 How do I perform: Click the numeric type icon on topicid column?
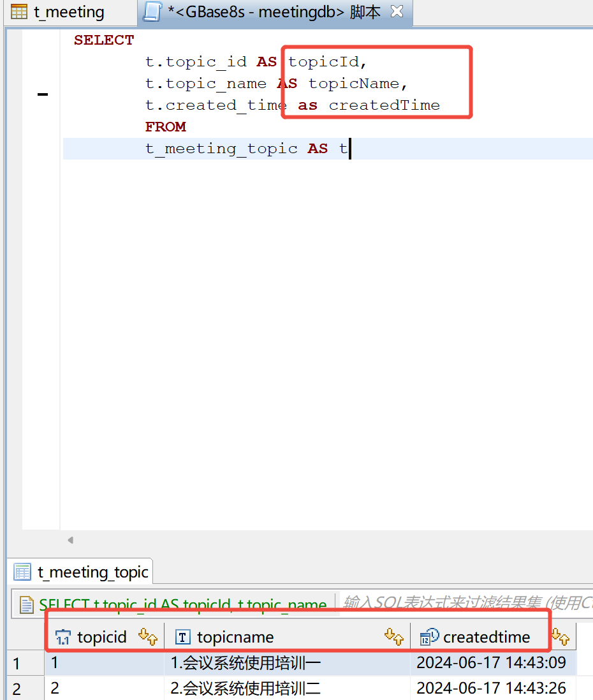[x=64, y=636]
